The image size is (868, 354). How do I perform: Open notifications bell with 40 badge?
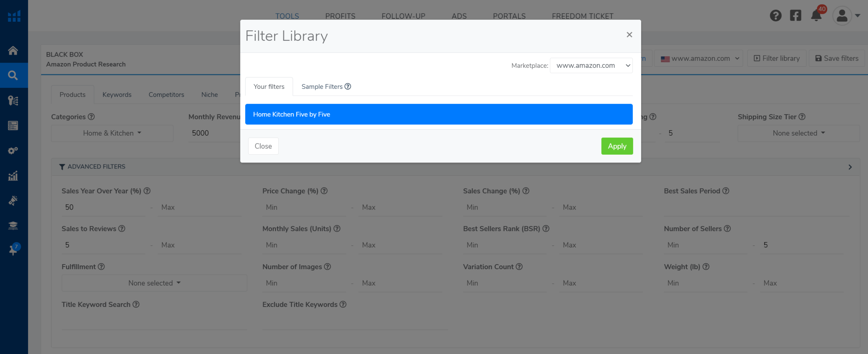point(816,16)
